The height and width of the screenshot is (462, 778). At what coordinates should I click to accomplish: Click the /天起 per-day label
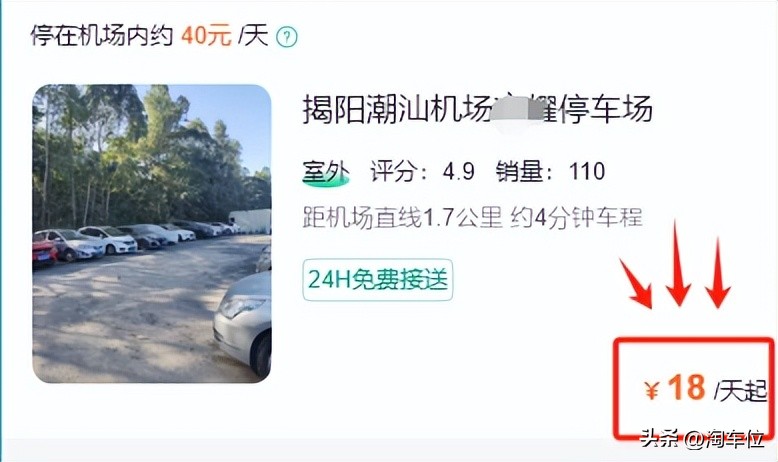coord(741,392)
